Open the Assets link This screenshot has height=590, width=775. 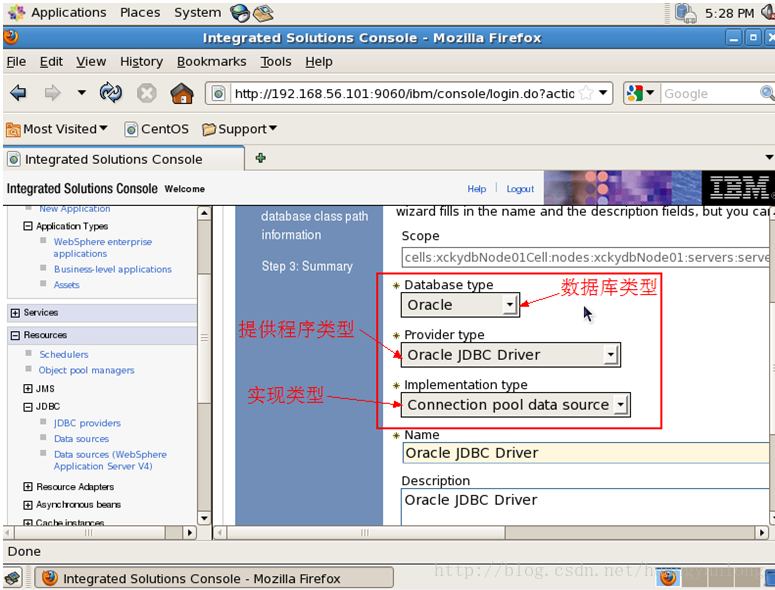pos(66,285)
